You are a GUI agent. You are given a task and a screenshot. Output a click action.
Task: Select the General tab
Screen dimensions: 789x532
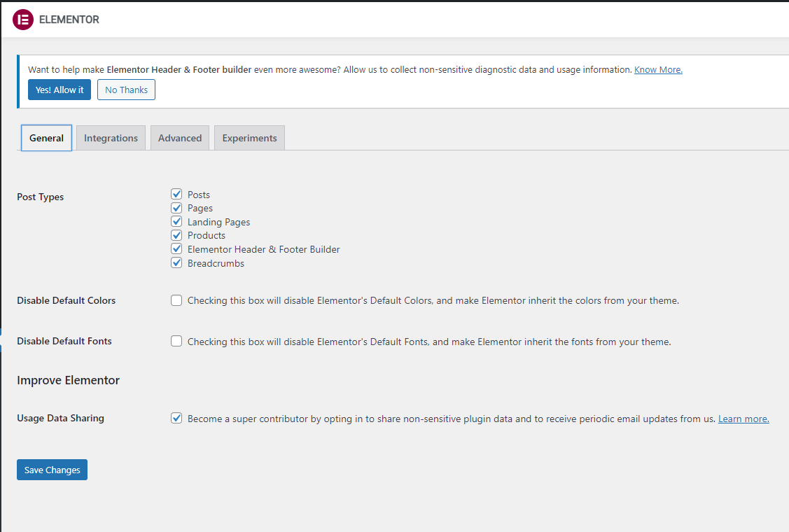point(47,138)
